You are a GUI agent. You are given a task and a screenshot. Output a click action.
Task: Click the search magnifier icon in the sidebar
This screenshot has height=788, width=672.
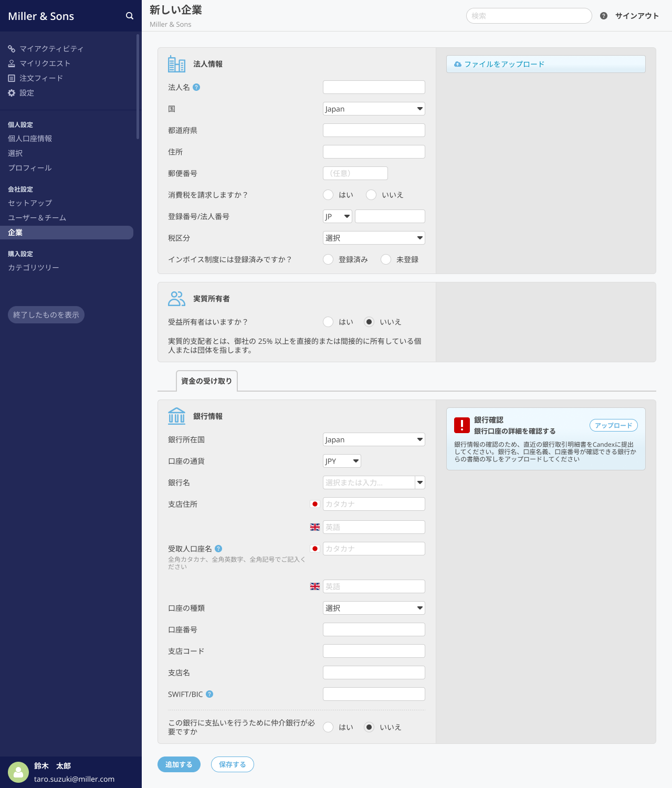coord(129,16)
